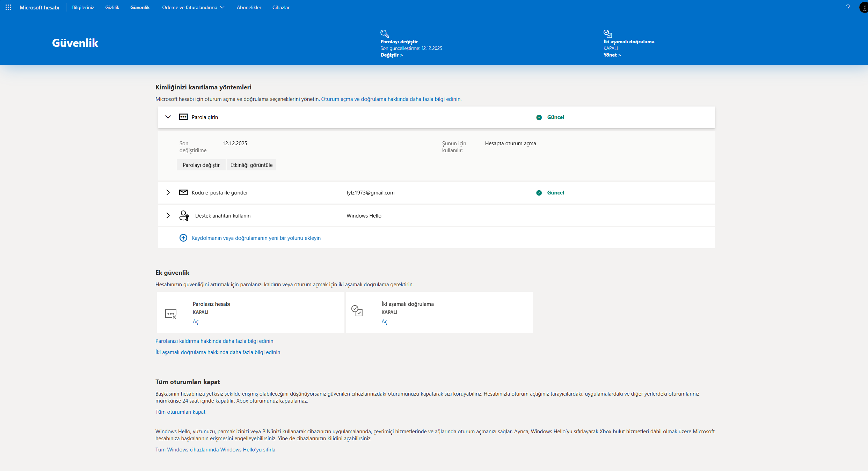Click the Parola girin row label
Viewport: 868px width, 471px height.
coord(205,117)
